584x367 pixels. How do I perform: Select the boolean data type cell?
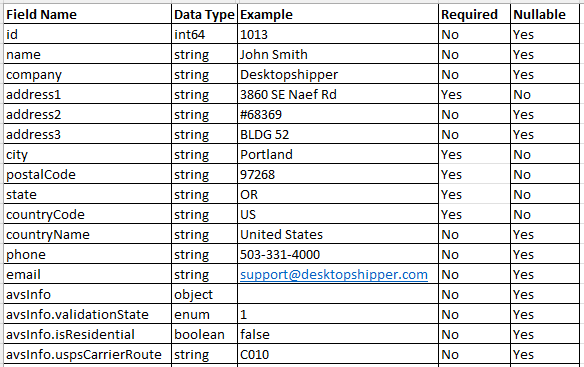[x=204, y=335]
